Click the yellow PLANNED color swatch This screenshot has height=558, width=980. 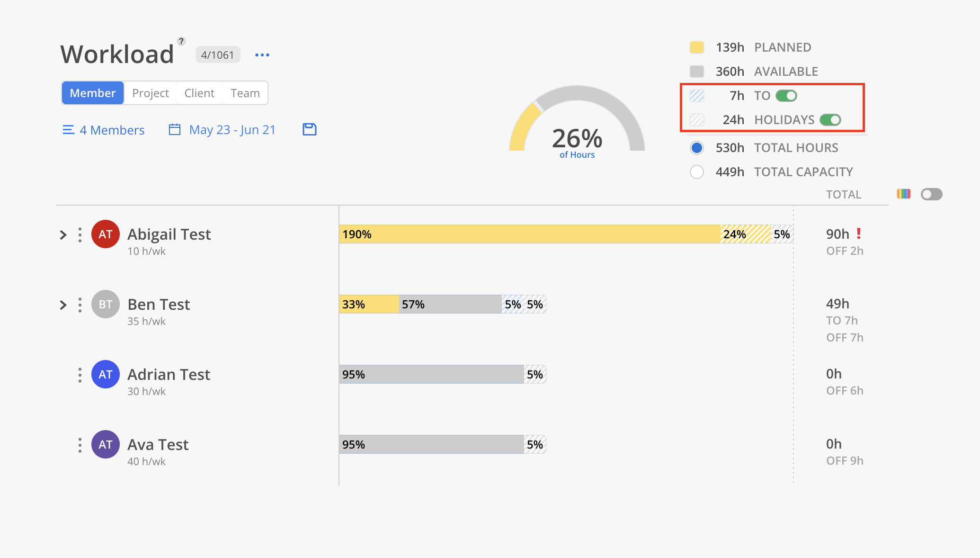tap(697, 47)
